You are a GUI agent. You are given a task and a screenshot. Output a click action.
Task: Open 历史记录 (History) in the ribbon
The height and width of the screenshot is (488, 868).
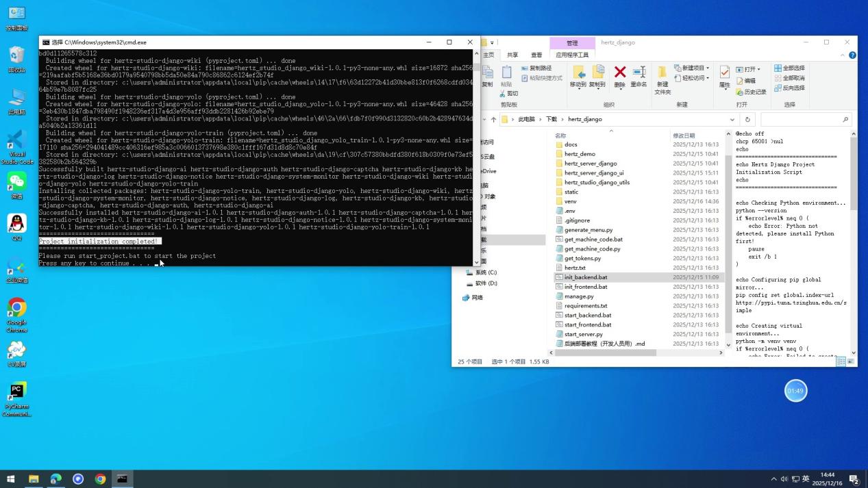[x=752, y=92]
